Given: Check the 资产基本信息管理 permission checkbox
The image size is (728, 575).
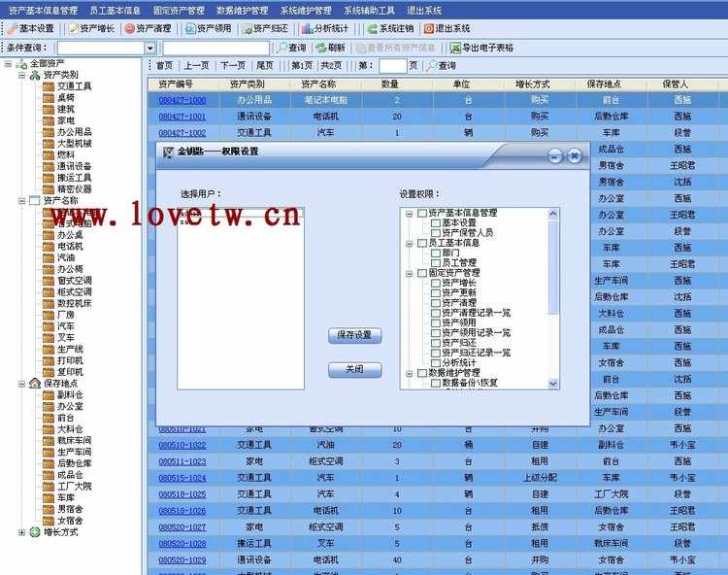Looking at the screenshot, I should click(x=422, y=213).
